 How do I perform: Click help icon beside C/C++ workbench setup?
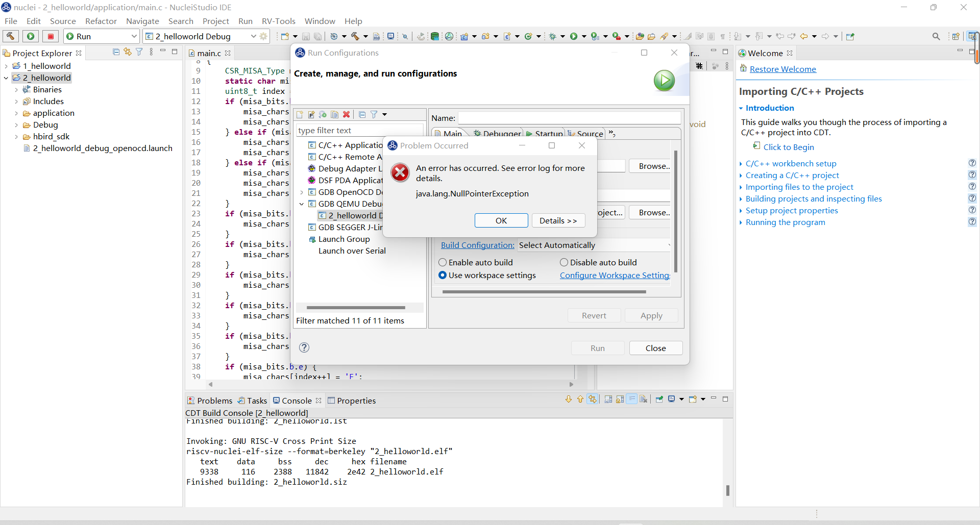(972, 163)
